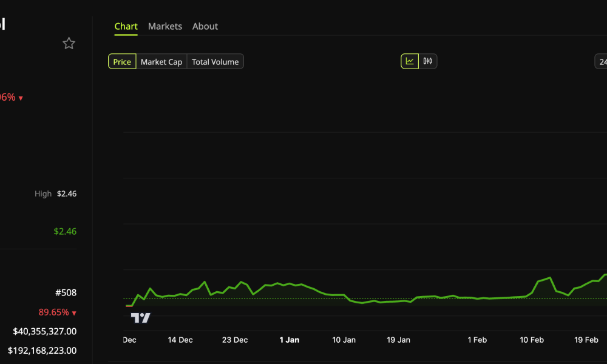Click the $192,168,223.00 figure
The height and width of the screenshot is (364, 607).
tap(42, 351)
